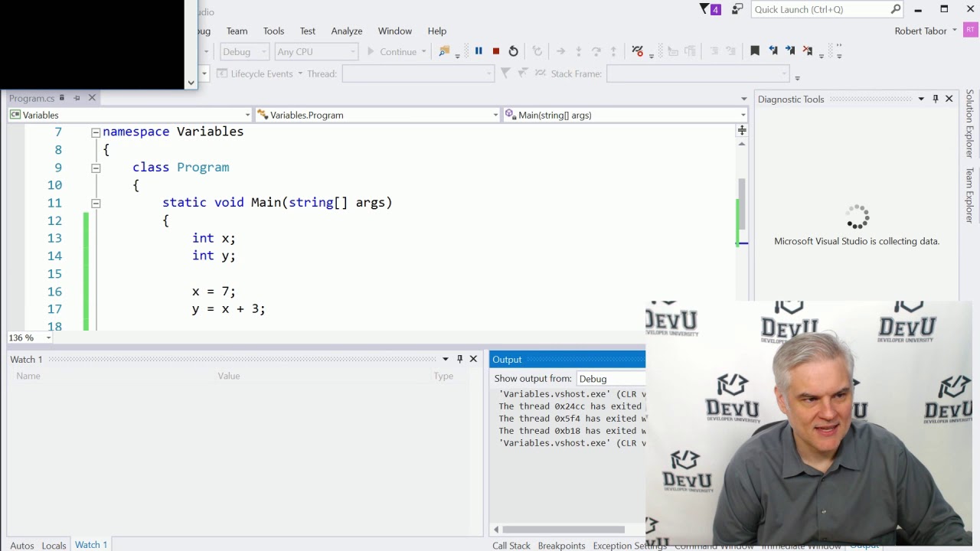Switch to the Autos tab

21,546
